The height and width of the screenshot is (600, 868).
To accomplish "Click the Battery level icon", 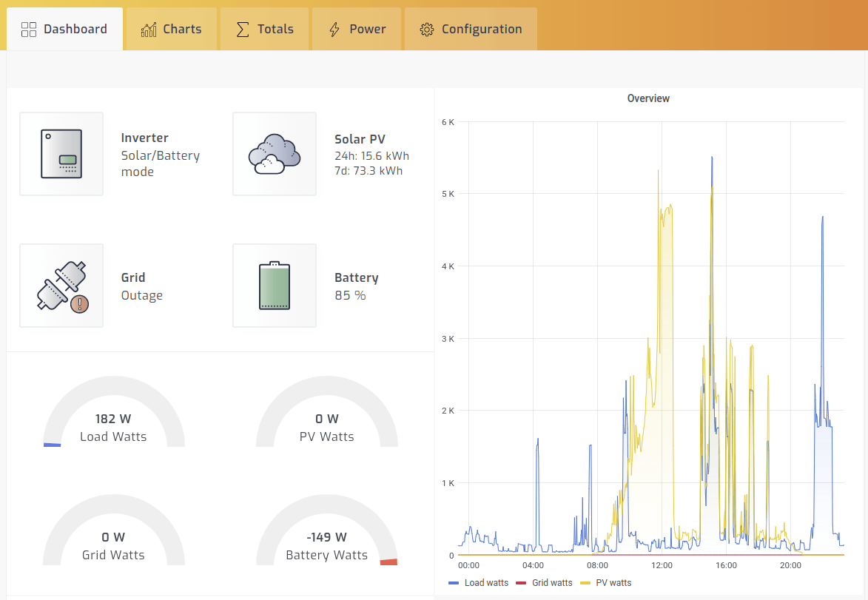I will point(275,285).
